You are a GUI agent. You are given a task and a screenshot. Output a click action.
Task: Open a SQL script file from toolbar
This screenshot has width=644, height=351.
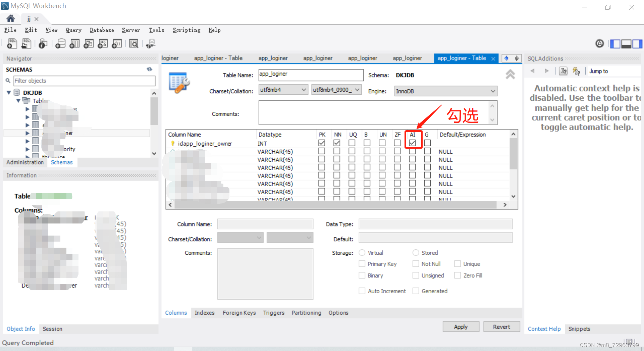pos(26,43)
